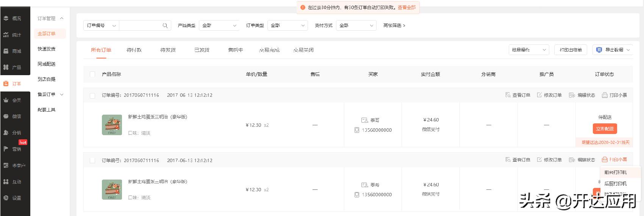Viewport: 644px width, 216px height.
Task: Switch to 待发货 tab
Action: point(168,50)
